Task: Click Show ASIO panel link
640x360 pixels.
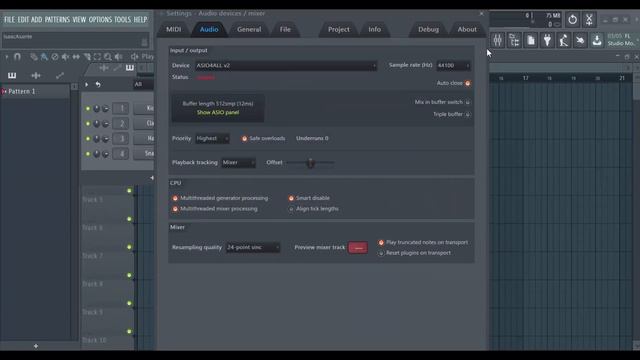Action: pos(218,113)
